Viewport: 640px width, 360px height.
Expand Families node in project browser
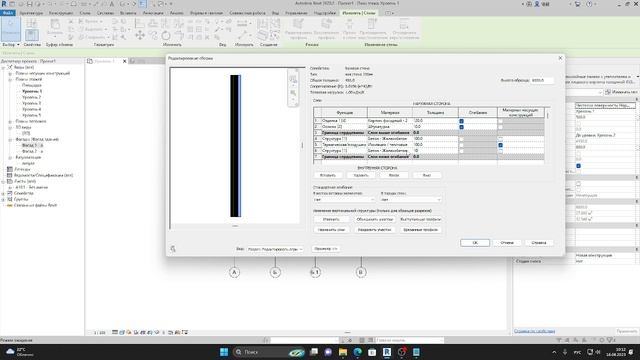point(3,193)
